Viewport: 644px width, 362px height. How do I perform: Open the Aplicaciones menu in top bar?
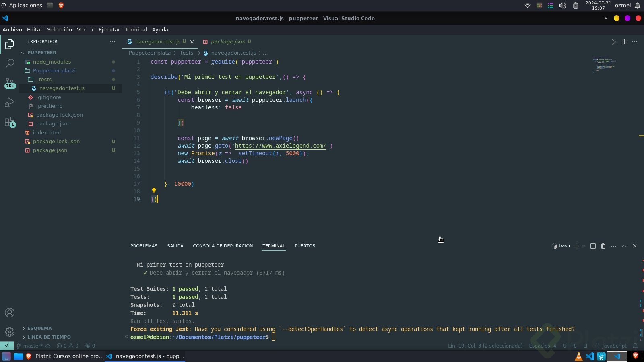pyautogui.click(x=22, y=6)
